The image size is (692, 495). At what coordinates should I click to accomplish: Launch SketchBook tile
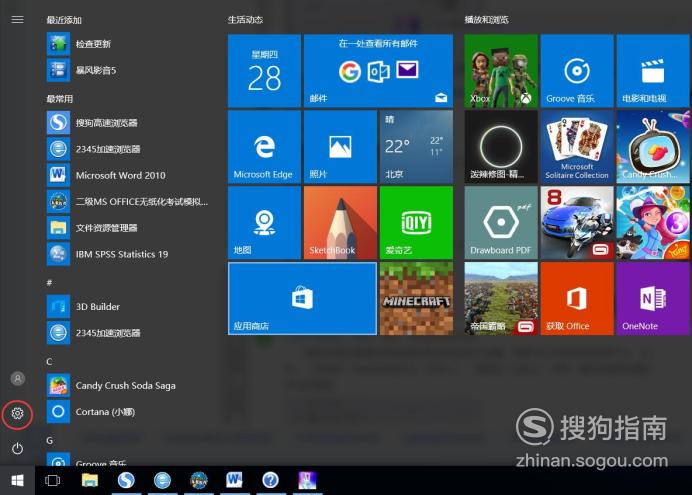tap(340, 222)
